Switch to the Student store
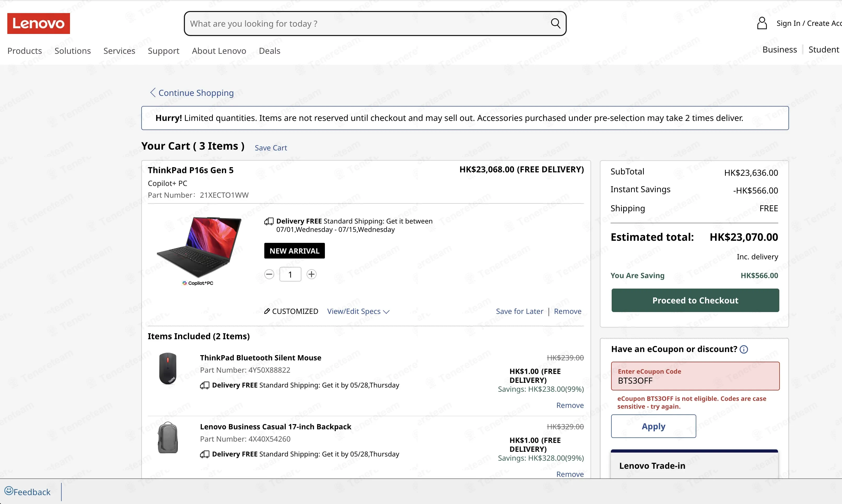This screenshot has height=504, width=842. tap(824, 50)
